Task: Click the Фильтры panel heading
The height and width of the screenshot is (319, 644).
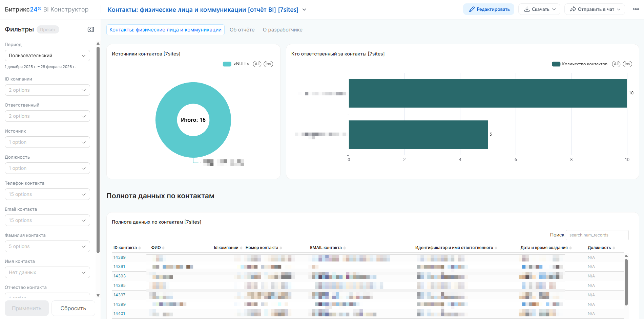Action: pyautogui.click(x=19, y=29)
